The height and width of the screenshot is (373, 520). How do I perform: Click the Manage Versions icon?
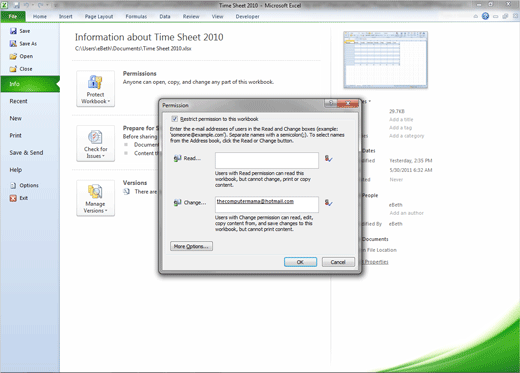tap(95, 192)
